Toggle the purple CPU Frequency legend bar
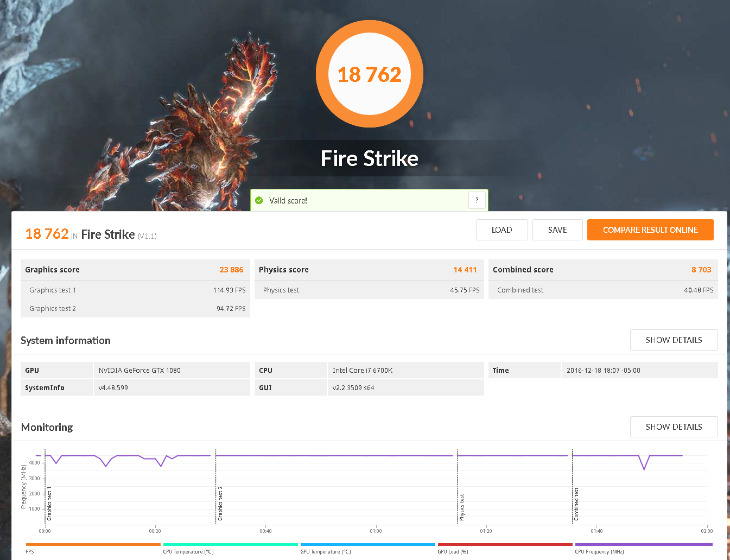This screenshot has height=560, width=730. point(644,544)
